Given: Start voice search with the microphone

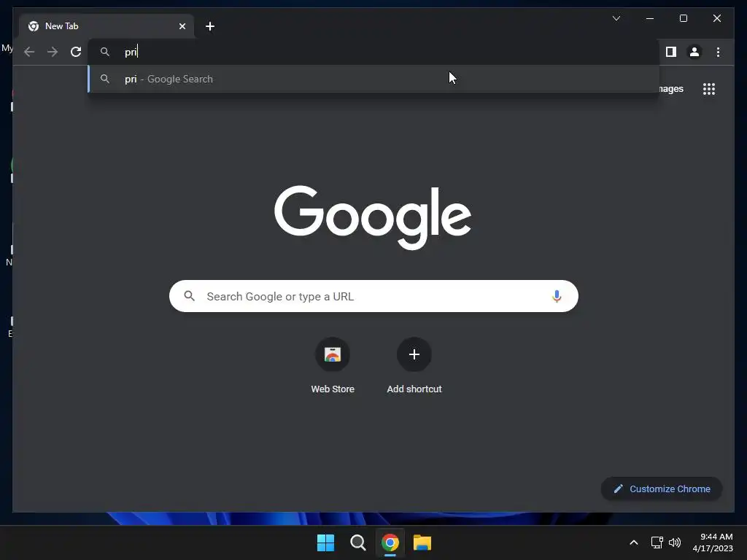Looking at the screenshot, I should click(x=557, y=296).
